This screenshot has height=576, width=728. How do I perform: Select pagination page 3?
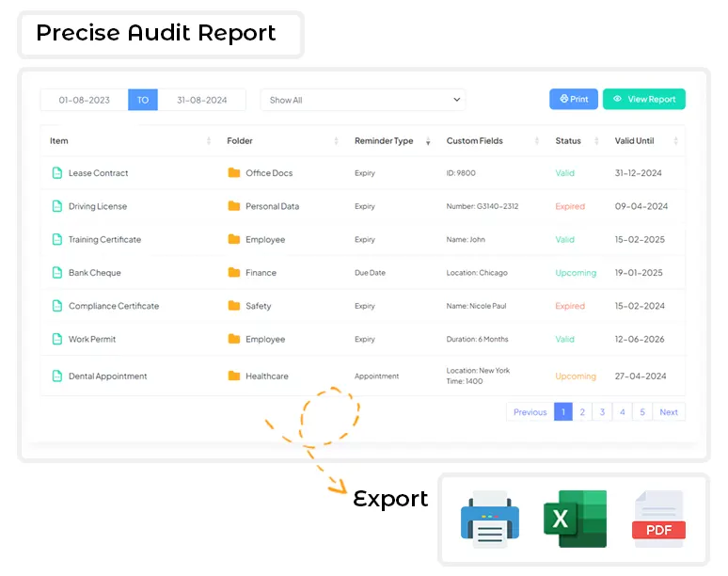pyautogui.click(x=602, y=412)
